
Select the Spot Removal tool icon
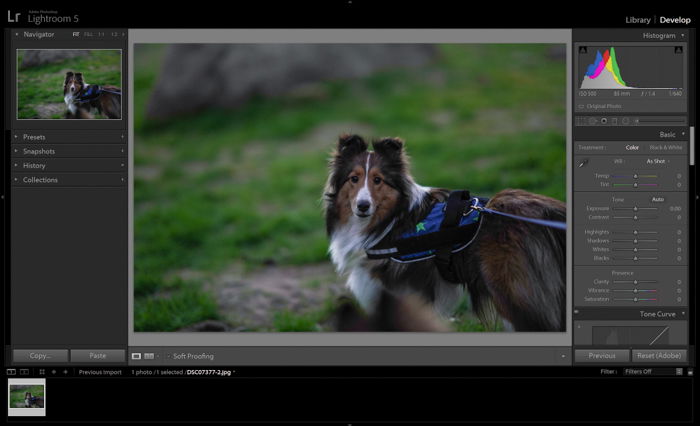click(593, 121)
